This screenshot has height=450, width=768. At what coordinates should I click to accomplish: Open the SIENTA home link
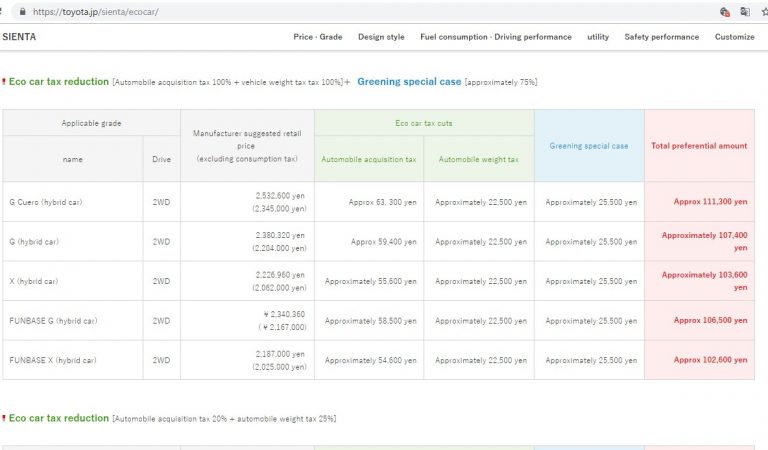[19, 37]
